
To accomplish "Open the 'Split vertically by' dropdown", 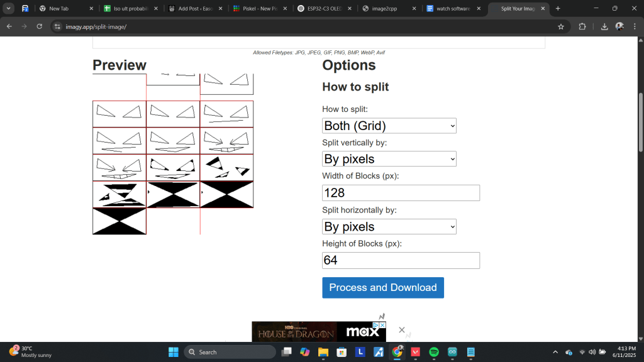I will coord(389,159).
